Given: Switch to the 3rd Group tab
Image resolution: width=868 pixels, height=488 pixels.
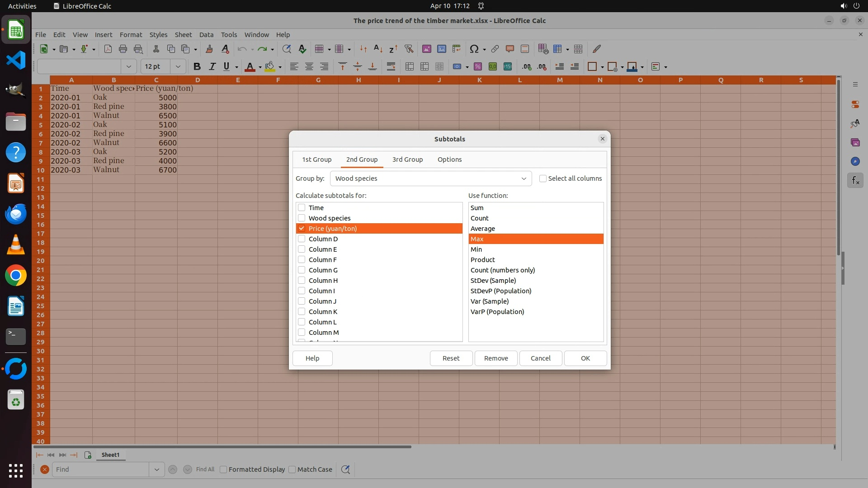Looking at the screenshot, I should click(407, 160).
